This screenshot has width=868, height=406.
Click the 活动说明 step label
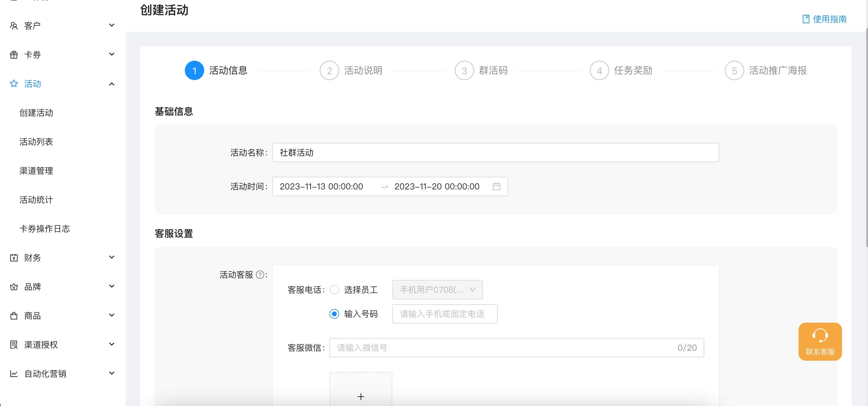(363, 70)
